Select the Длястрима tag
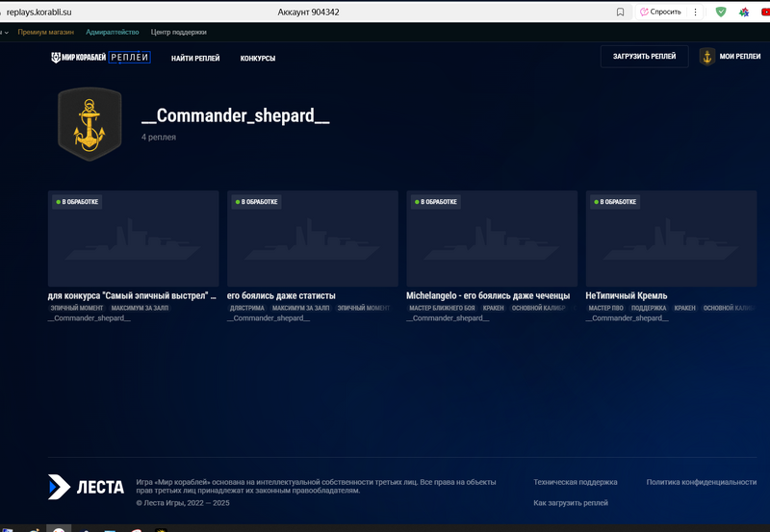Screen dimensions: 770x532 click(x=247, y=308)
